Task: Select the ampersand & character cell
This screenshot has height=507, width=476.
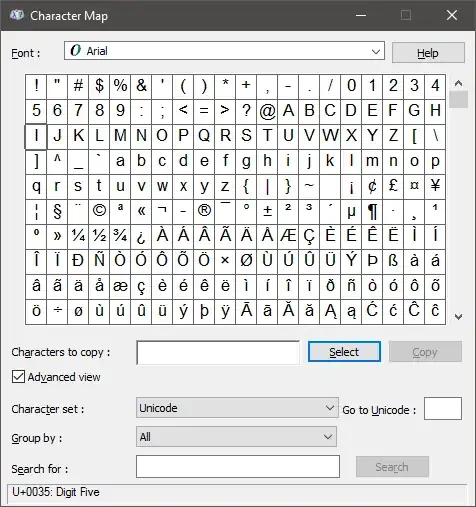Action: [141, 86]
